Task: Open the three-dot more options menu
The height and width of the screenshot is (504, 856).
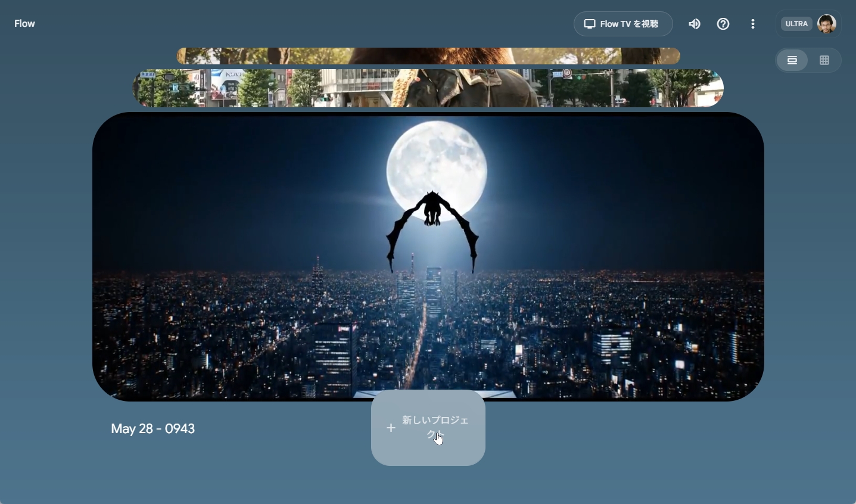Action: tap(753, 24)
